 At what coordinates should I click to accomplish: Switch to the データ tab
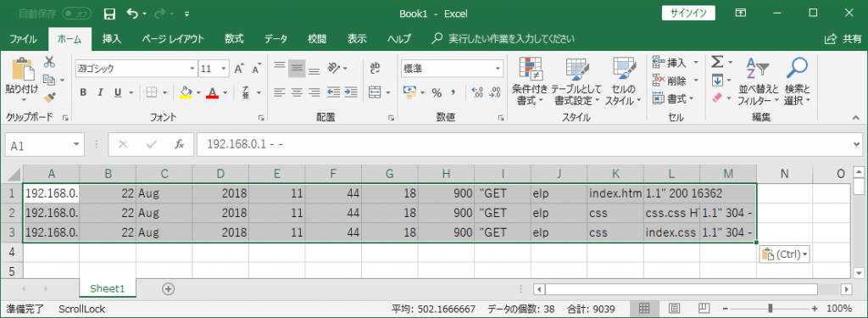(x=275, y=39)
